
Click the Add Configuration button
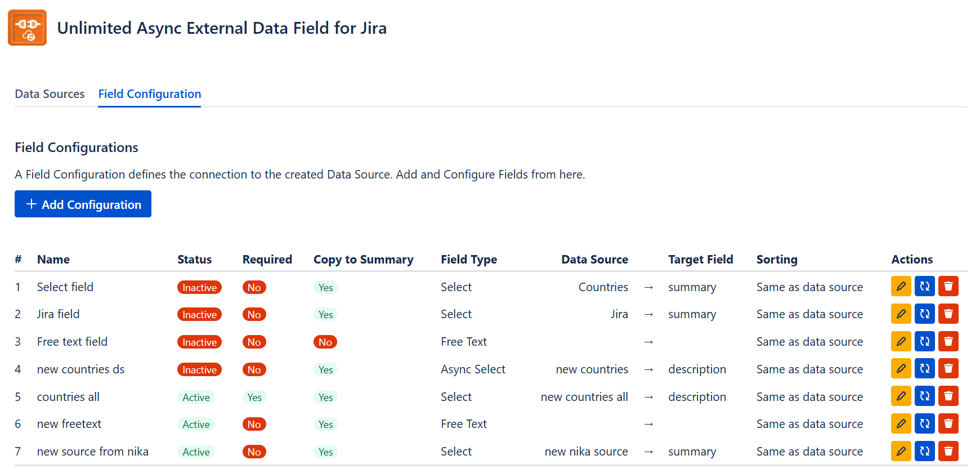coord(83,204)
